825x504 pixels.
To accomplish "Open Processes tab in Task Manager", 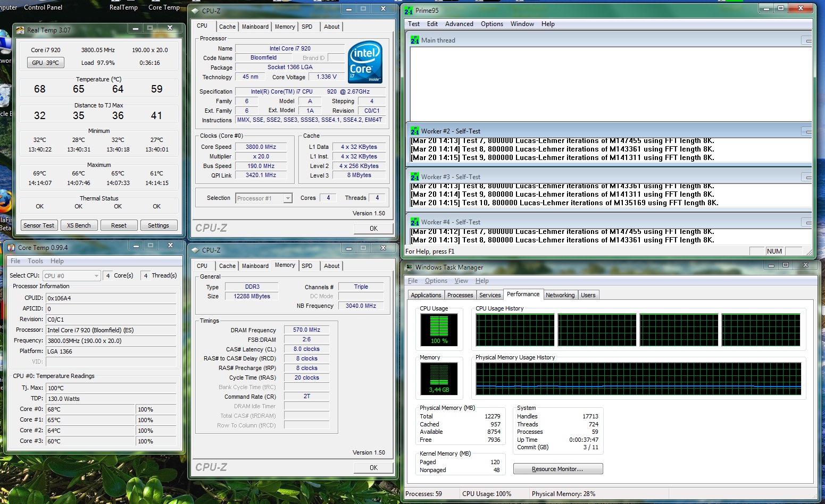I will 460,295.
